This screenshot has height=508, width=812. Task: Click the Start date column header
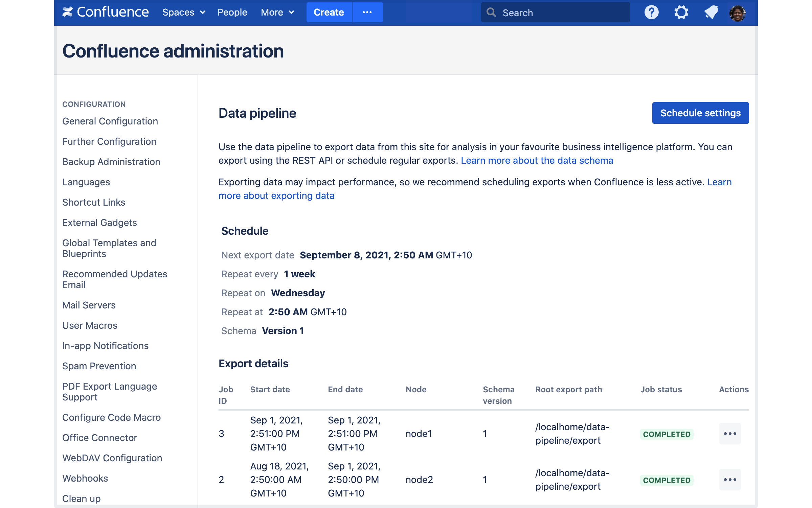[270, 390]
